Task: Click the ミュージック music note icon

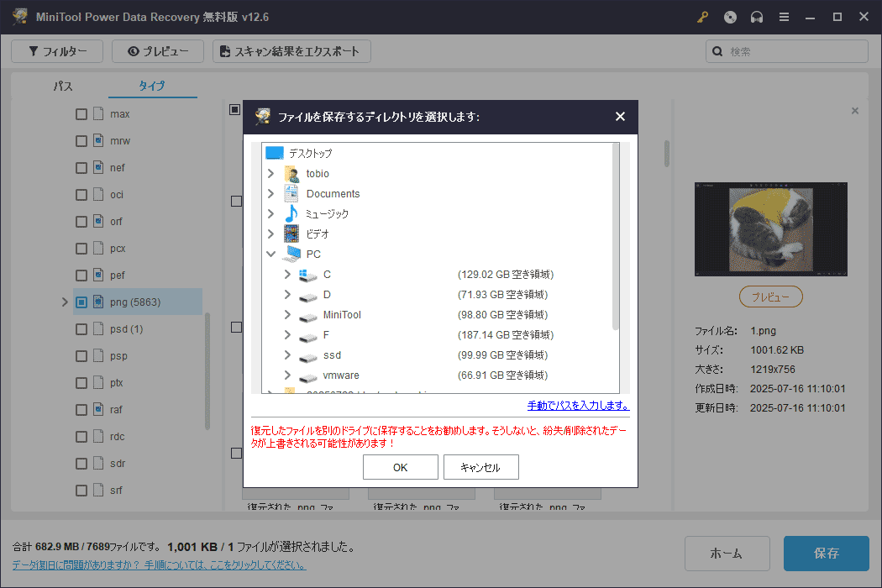Action: point(291,214)
